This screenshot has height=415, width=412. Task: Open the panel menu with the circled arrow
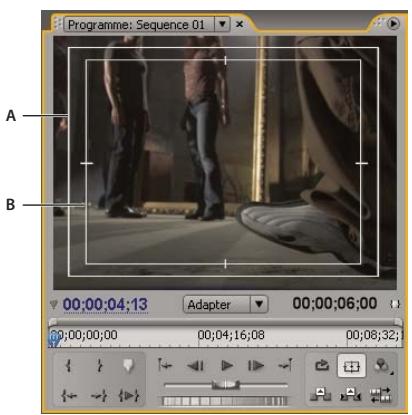393,24
